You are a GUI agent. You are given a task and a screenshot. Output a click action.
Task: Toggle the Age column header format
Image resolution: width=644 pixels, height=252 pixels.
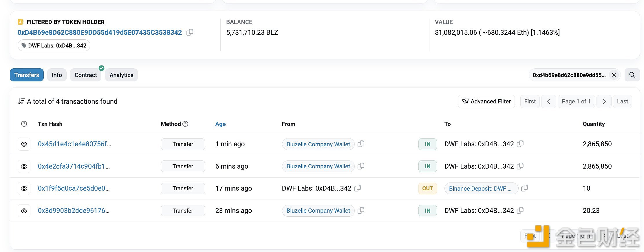click(x=220, y=124)
